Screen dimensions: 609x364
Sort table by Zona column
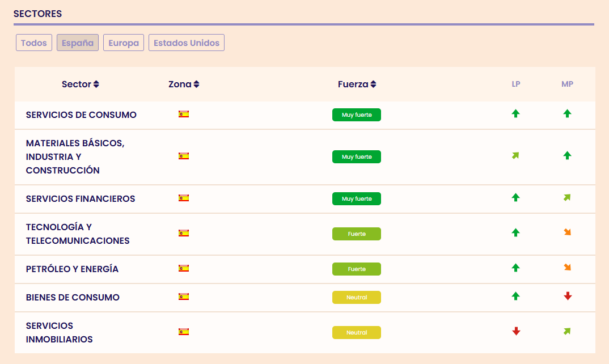(x=184, y=84)
